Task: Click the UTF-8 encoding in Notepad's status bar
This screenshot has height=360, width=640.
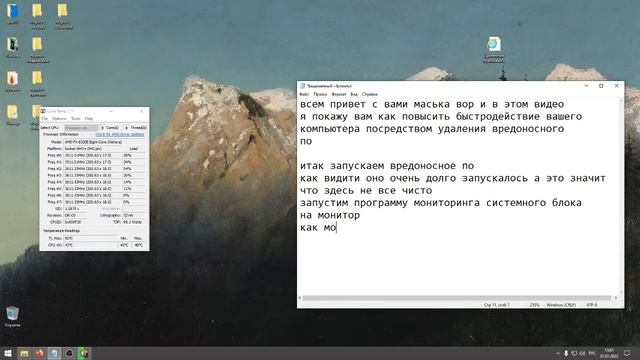Action: (592, 305)
